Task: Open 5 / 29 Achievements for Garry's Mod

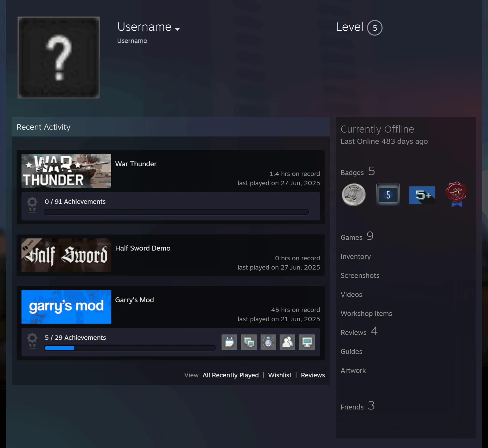Action: tap(75, 338)
